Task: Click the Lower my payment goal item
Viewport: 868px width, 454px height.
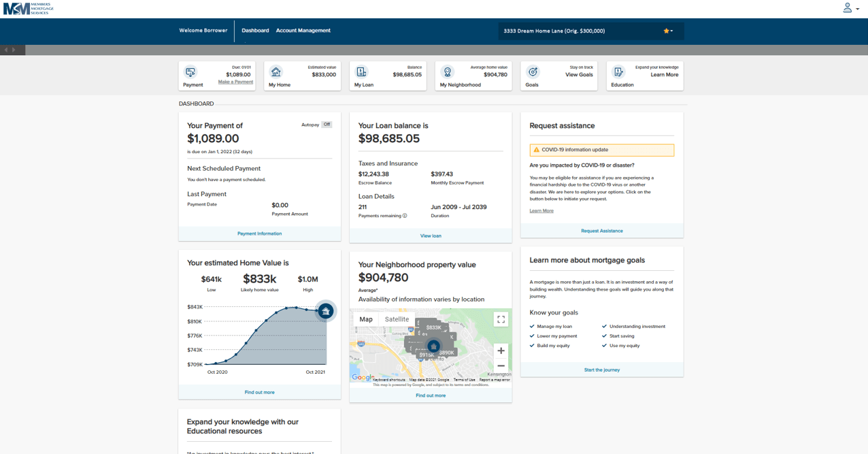Action: 554,336
